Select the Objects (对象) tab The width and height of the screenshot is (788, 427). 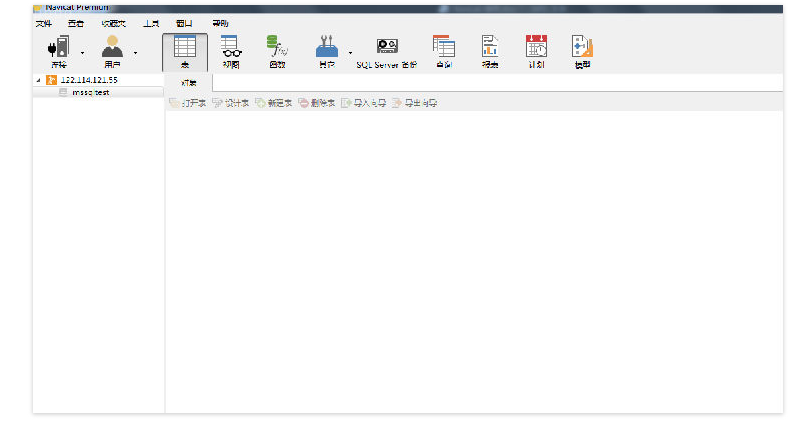pyautogui.click(x=188, y=82)
